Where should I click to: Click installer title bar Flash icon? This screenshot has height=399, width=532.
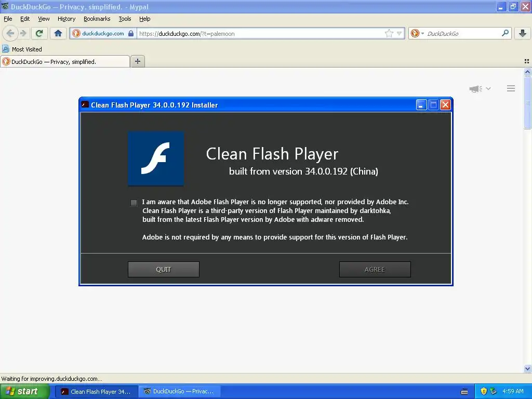pos(85,105)
